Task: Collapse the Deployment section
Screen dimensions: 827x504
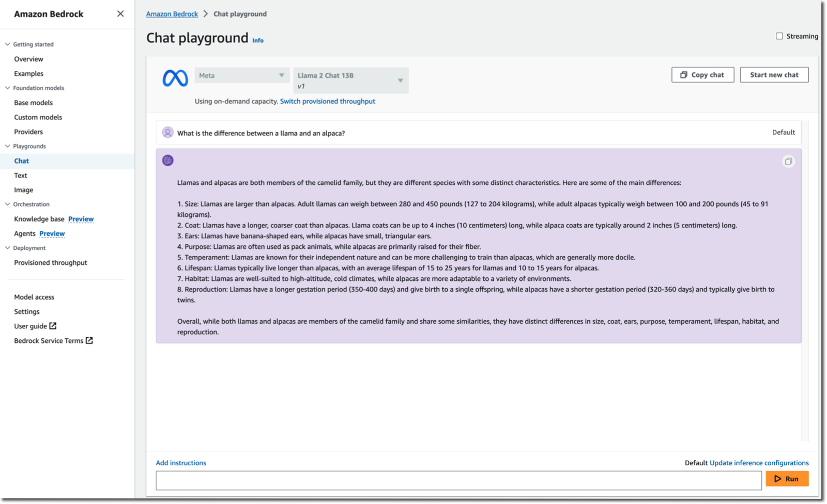Action: (x=8, y=248)
